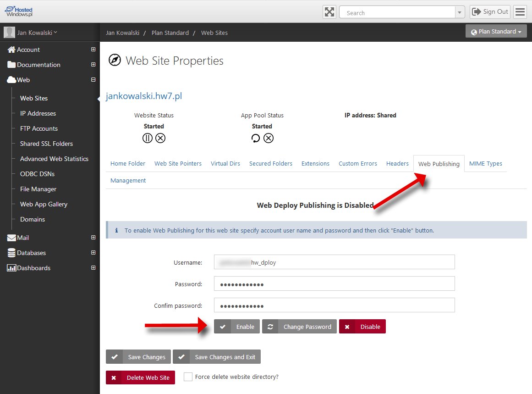The width and height of the screenshot is (532, 394).
Task: Open IP Addresses in the sidebar
Action: point(38,113)
